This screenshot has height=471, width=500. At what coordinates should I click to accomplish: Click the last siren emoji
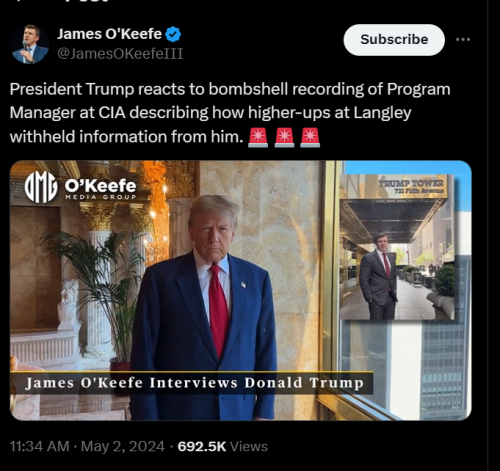click(310, 137)
